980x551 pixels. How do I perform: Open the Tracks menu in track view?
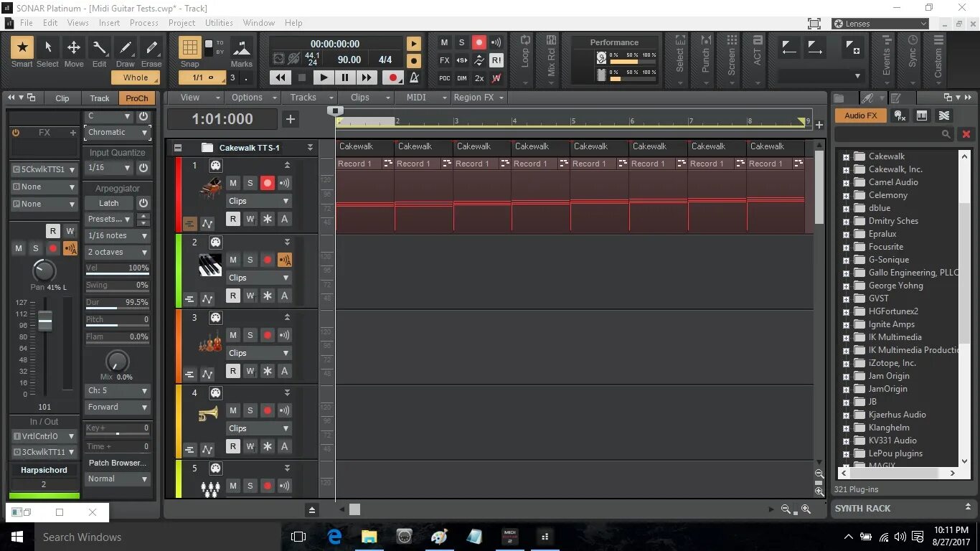pos(311,98)
